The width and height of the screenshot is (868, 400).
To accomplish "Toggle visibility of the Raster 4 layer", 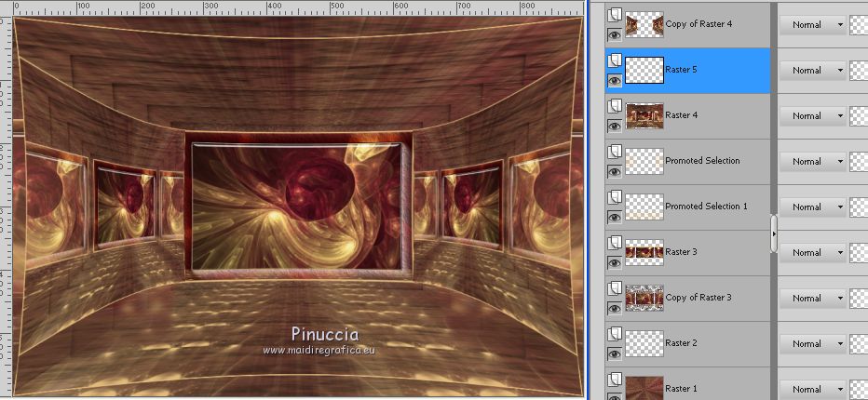I will coord(614,126).
